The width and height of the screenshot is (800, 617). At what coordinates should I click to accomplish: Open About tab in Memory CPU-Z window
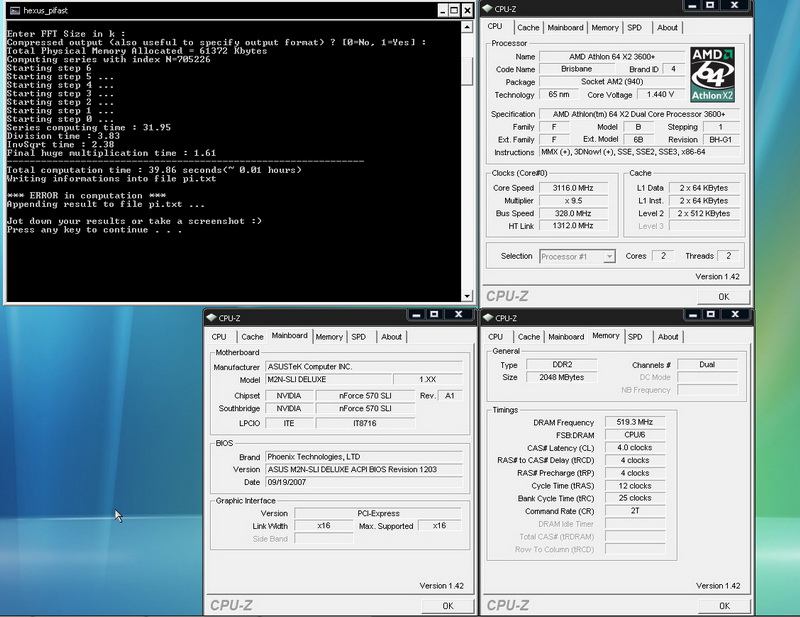[668, 337]
